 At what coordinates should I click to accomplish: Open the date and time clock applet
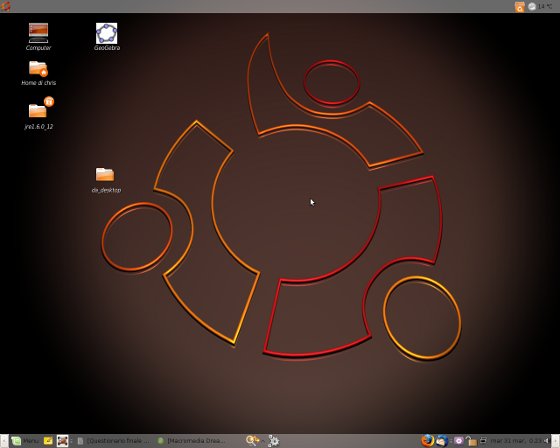[516, 441]
